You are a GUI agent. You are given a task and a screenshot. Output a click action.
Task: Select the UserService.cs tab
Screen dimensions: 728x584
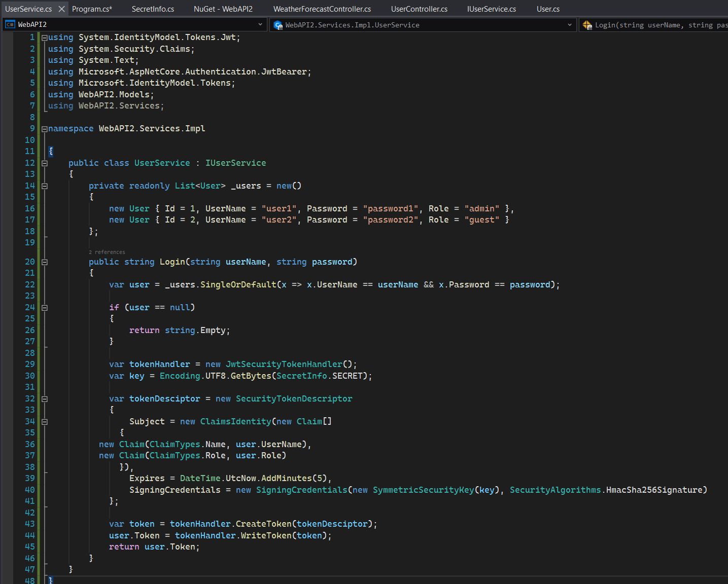[x=28, y=9]
